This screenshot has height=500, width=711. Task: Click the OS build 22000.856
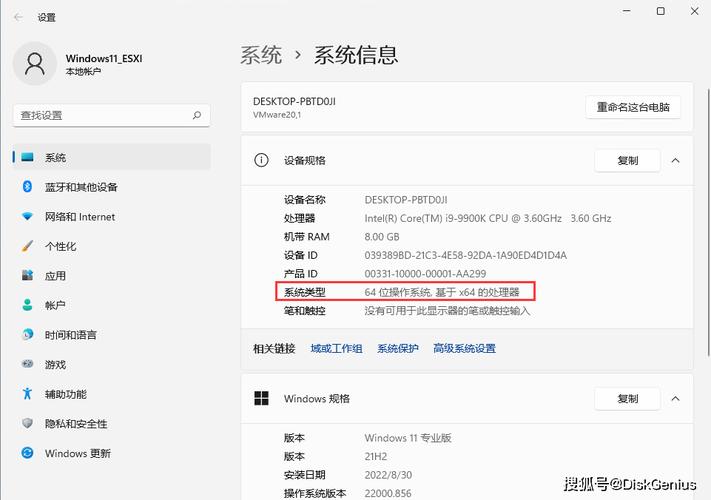pyautogui.click(x=388, y=493)
